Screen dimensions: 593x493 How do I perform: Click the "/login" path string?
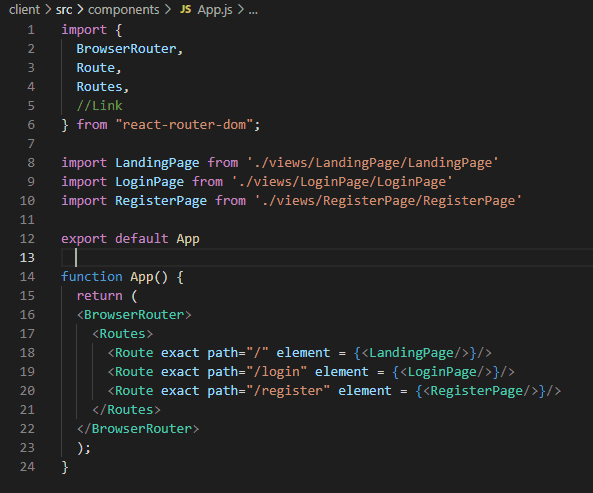(x=276, y=372)
